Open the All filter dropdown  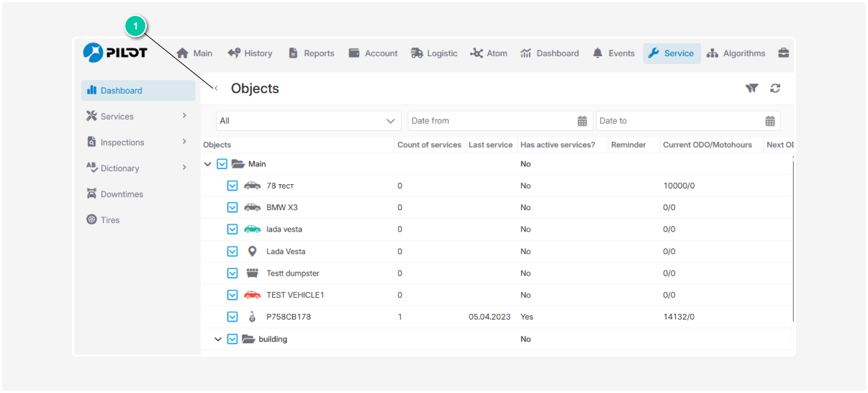(x=308, y=121)
